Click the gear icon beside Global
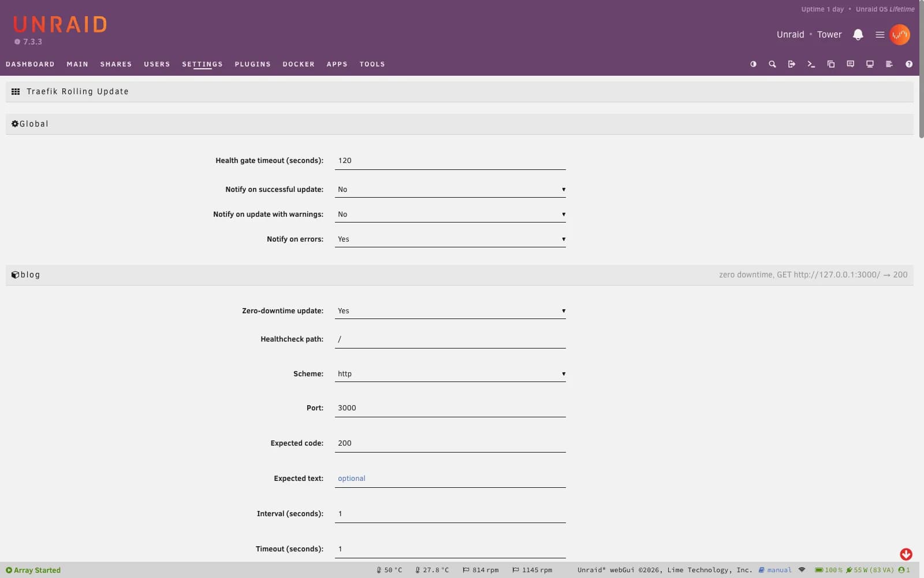Viewport: 924px width, 578px height. point(15,124)
